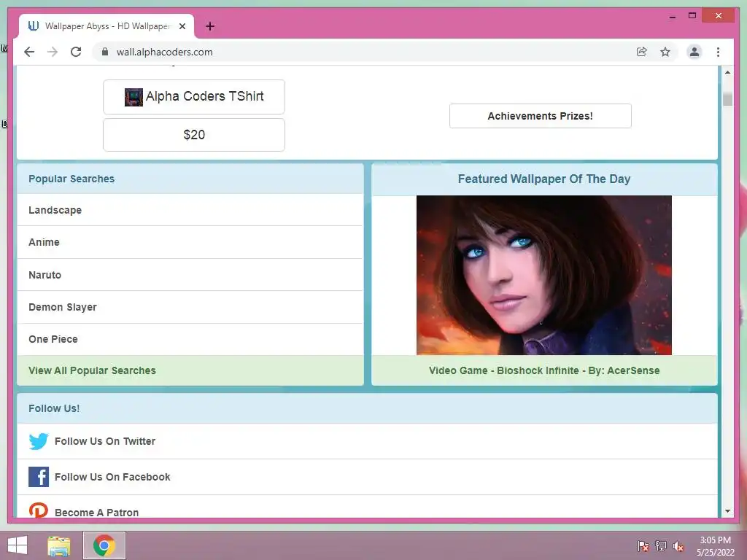Click the browser forward arrow
Viewport: 747px width, 560px height.
53,52
